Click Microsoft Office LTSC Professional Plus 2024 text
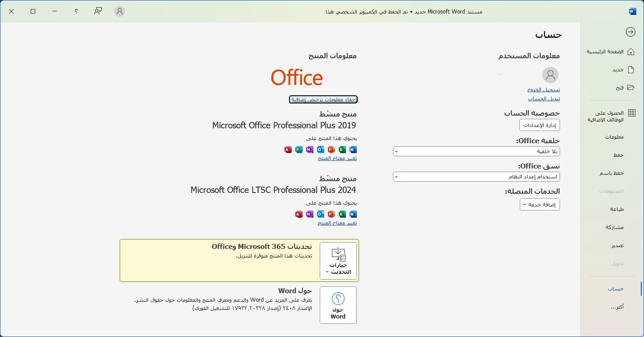The height and width of the screenshot is (337, 644). click(273, 190)
